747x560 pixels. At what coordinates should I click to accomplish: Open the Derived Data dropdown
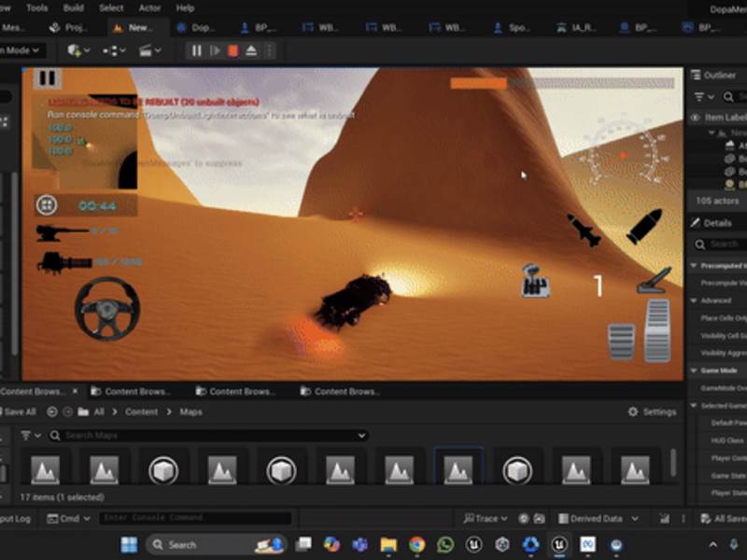coord(598,518)
